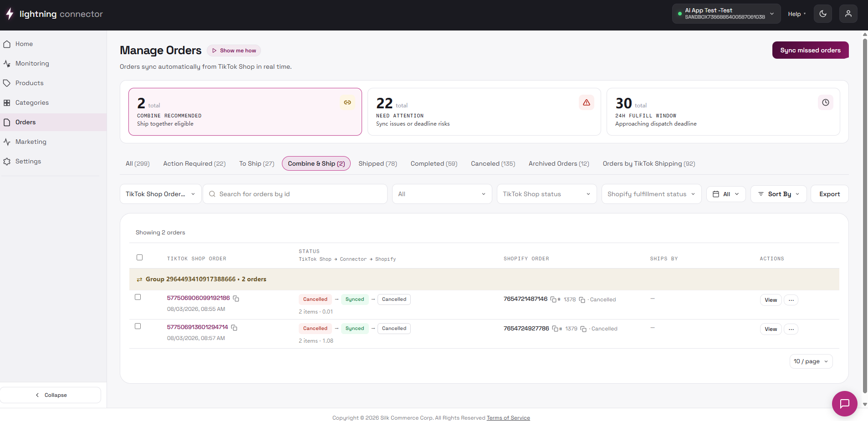Click the lightning connector logo
This screenshot has height=421, width=868.
click(x=54, y=14)
